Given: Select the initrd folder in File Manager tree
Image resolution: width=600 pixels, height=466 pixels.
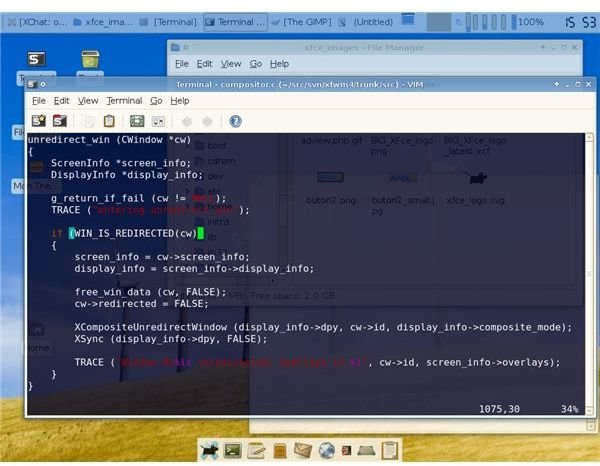Looking at the screenshot, I should (x=212, y=222).
